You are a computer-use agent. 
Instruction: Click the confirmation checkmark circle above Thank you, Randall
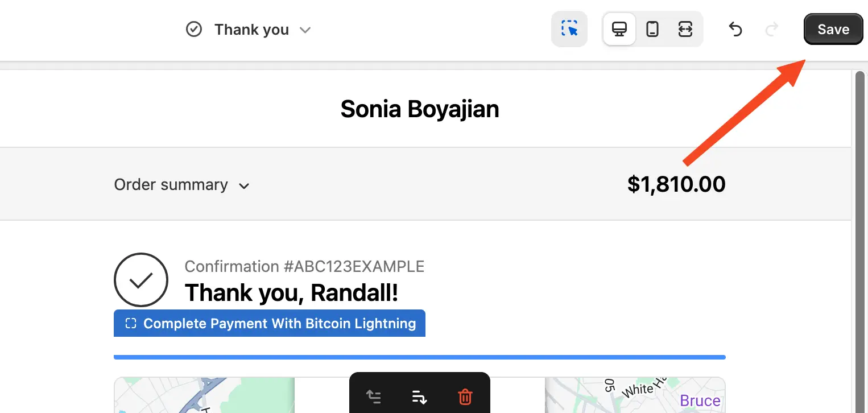click(x=141, y=279)
